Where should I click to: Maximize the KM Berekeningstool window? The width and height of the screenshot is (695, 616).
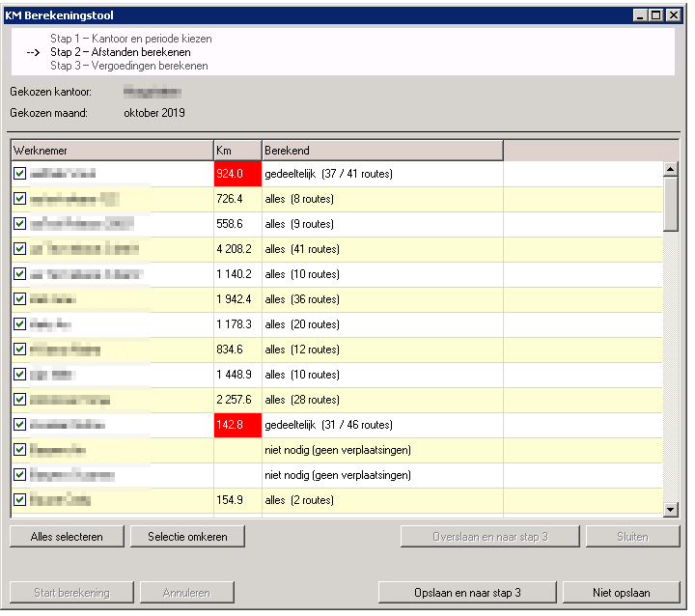[x=656, y=15]
